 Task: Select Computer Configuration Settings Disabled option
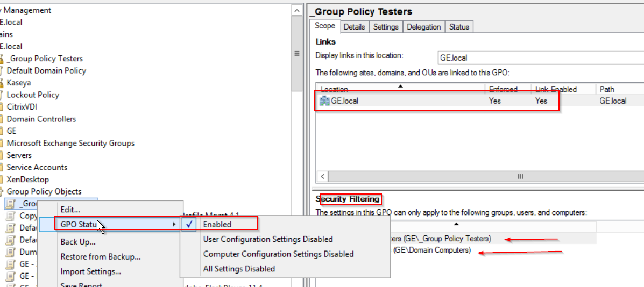[x=285, y=254]
